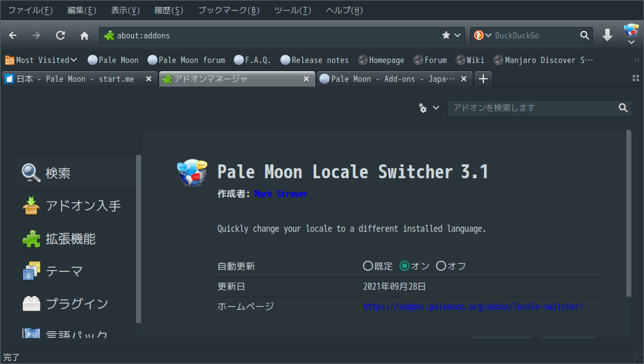
Task: Open ファイル menu
Action: pyautogui.click(x=30, y=10)
